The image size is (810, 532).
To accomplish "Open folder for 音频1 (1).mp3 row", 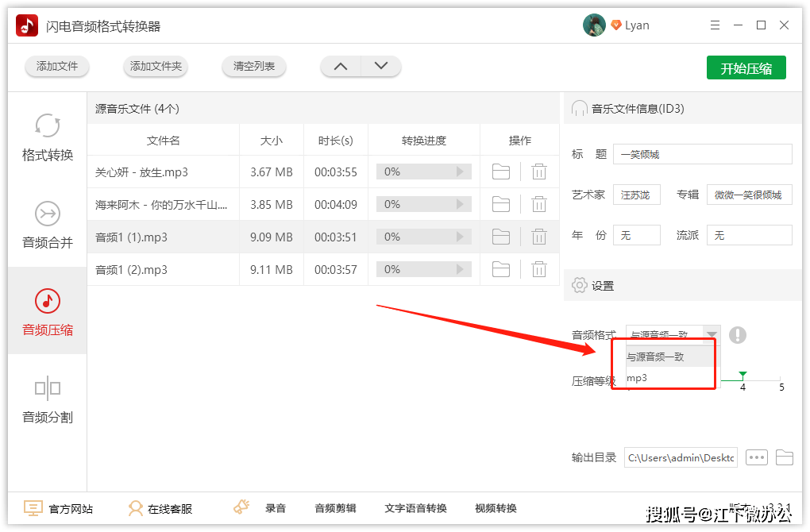I will 500,237.
